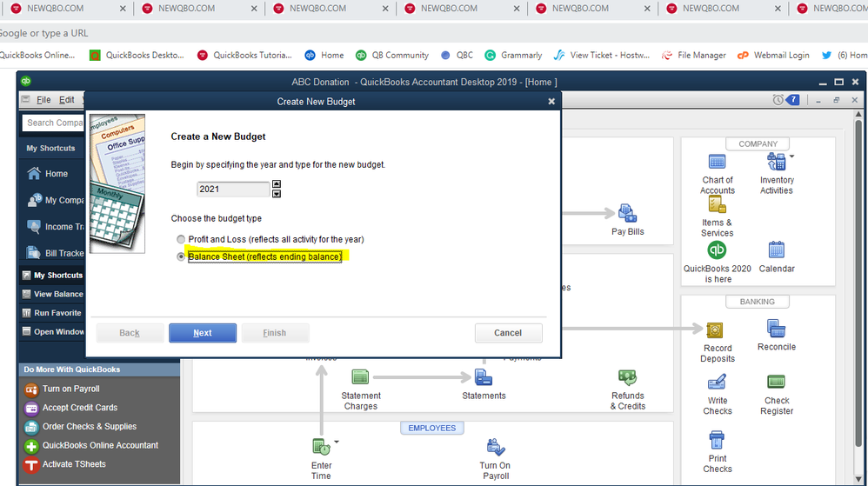The height and width of the screenshot is (486, 868).
Task: Select View Balances sidebar tab
Action: [52, 294]
